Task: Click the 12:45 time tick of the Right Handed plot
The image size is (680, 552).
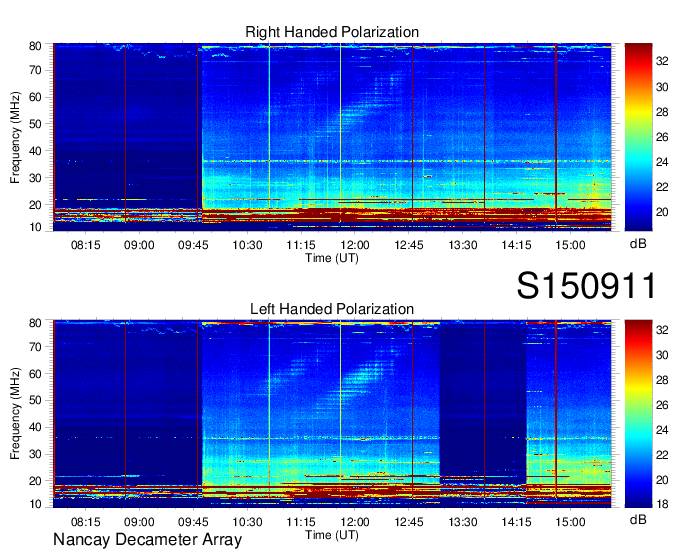Action: click(x=409, y=245)
